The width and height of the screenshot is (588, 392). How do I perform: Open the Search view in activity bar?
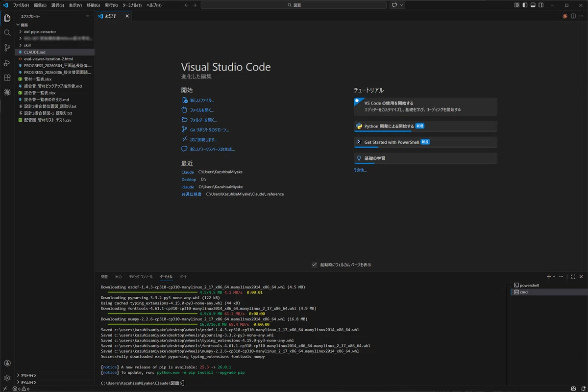(7, 33)
